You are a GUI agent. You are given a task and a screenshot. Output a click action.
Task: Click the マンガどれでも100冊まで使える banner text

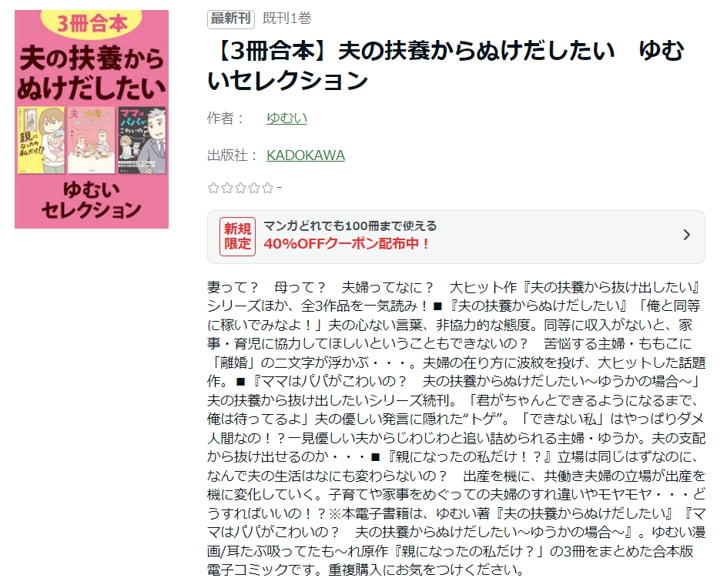[350, 226]
